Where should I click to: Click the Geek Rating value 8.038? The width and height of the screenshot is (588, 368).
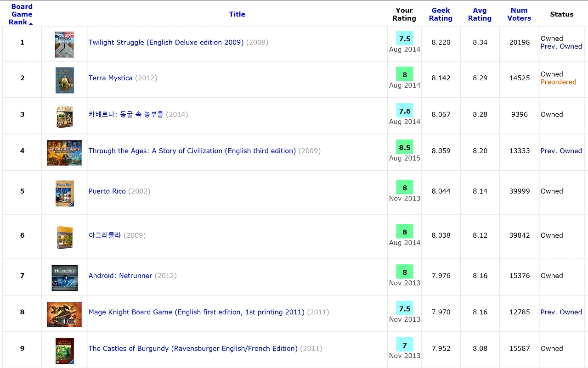(441, 235)
